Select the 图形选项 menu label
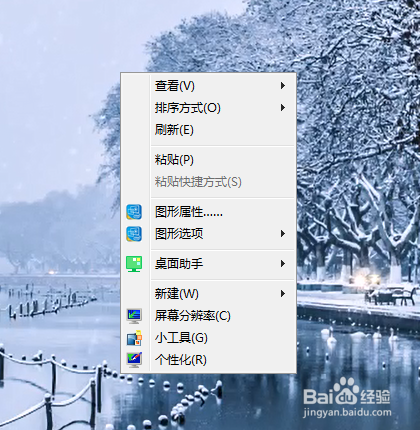The height and width of the screenshot is (430, 420). (179, 234)
